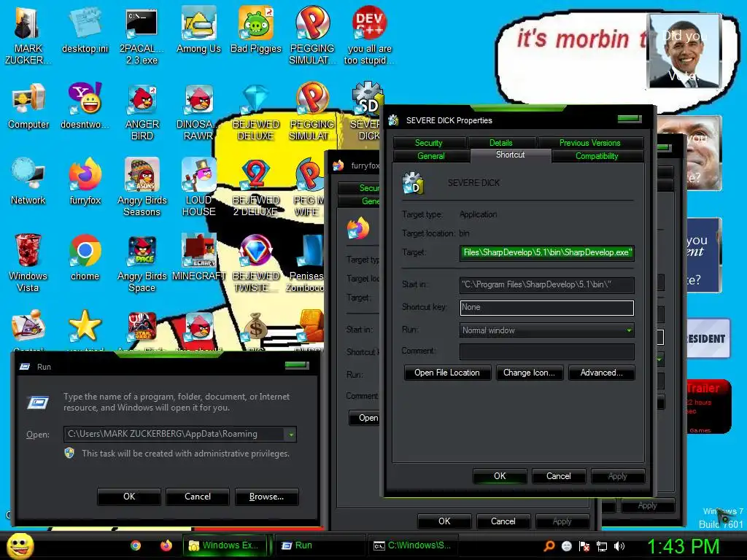Click OK in the Run dialog
This screenshot has width=747, height=560.
(129, 496)
